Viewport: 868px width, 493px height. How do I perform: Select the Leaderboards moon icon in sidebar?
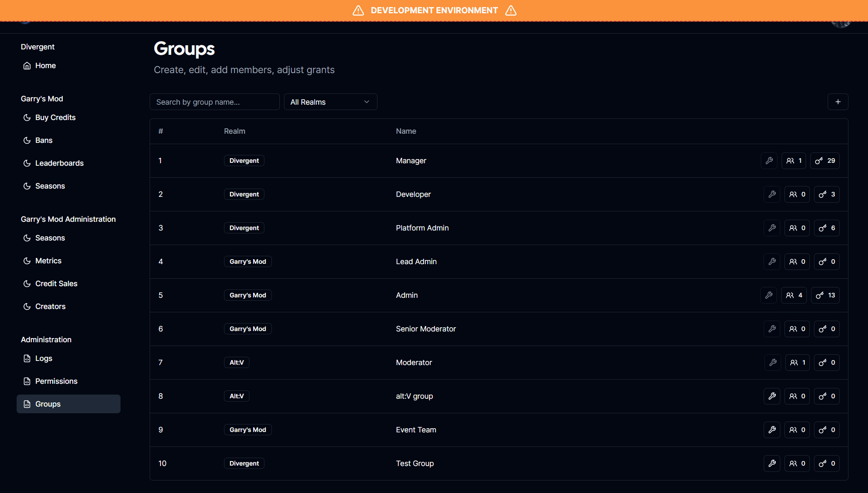(x=27, y=163)
